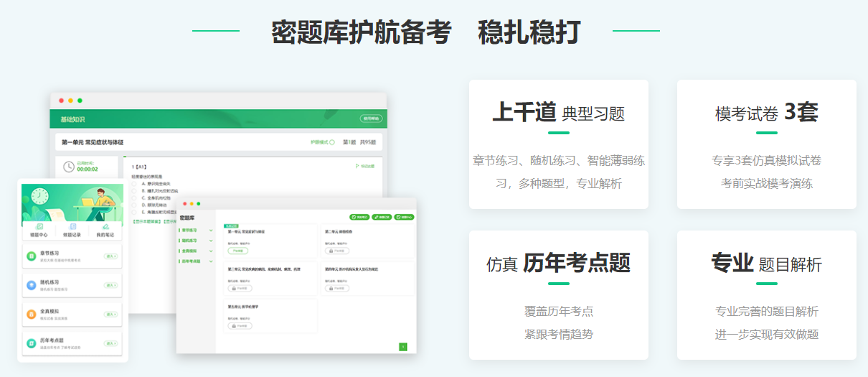Viewport: 868px width, 377px height.
Task: Select answer option C radio button
Action: (x=133, y=197)
